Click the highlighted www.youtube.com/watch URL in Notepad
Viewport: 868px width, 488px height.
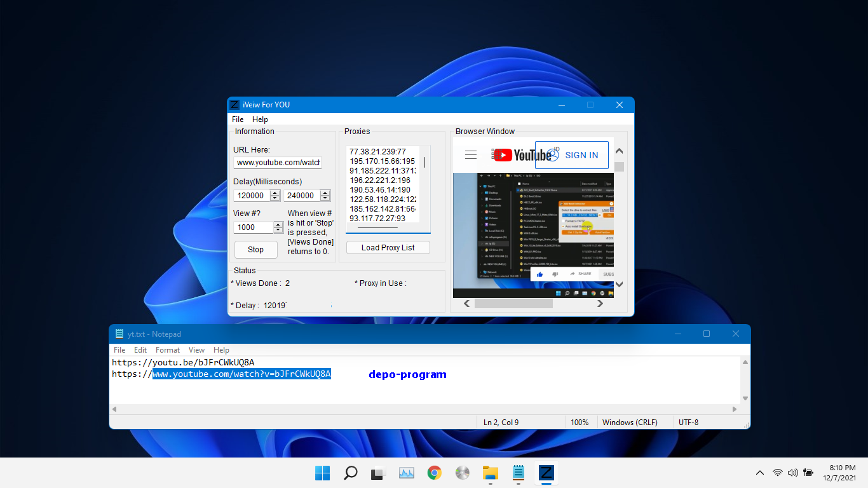tap(241, 374)
